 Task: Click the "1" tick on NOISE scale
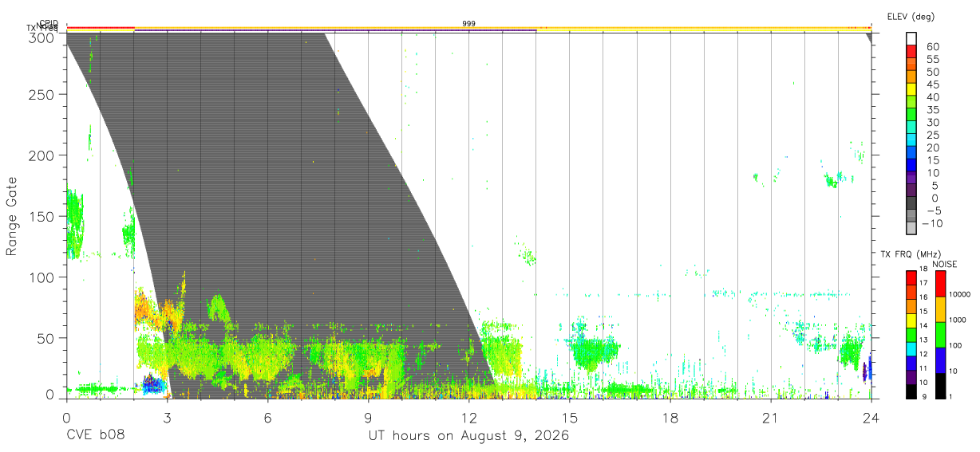point(950,397)
